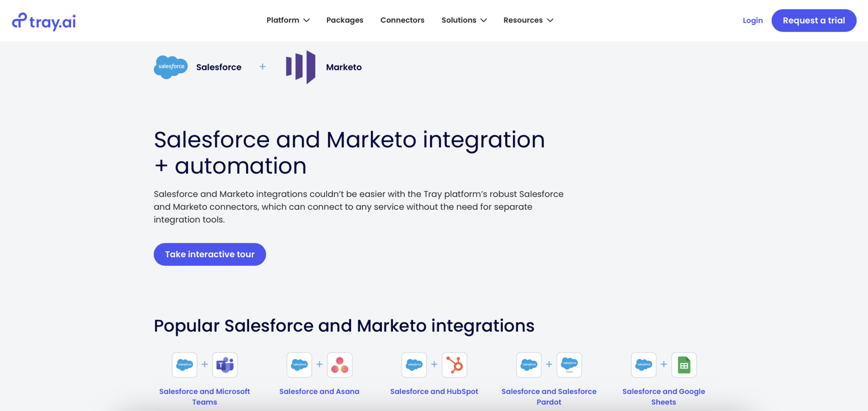The width and height of the screenshot is (868, 411).
Task: Select the Asana integration icon
Action: [339, 364]
